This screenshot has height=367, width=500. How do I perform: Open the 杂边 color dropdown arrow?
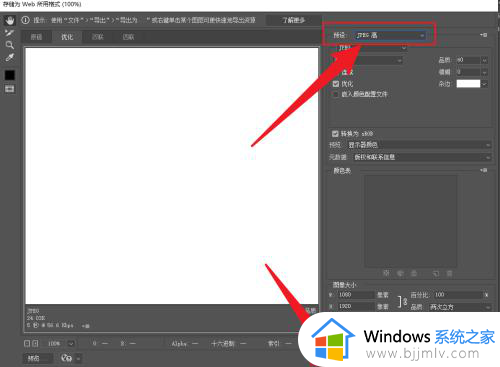(x=484, y=84)
